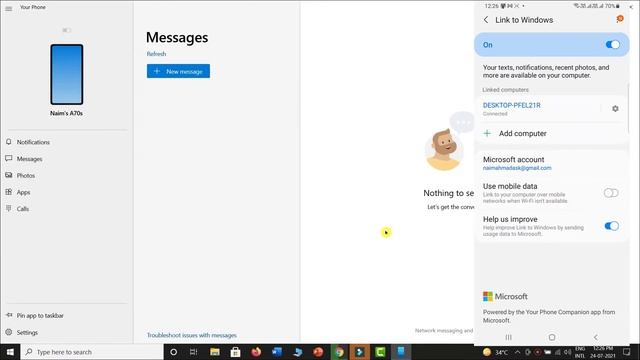Open Microsoft Word from the taskbar
This screenshot has height=360, width=640.
tap(277, 352)
